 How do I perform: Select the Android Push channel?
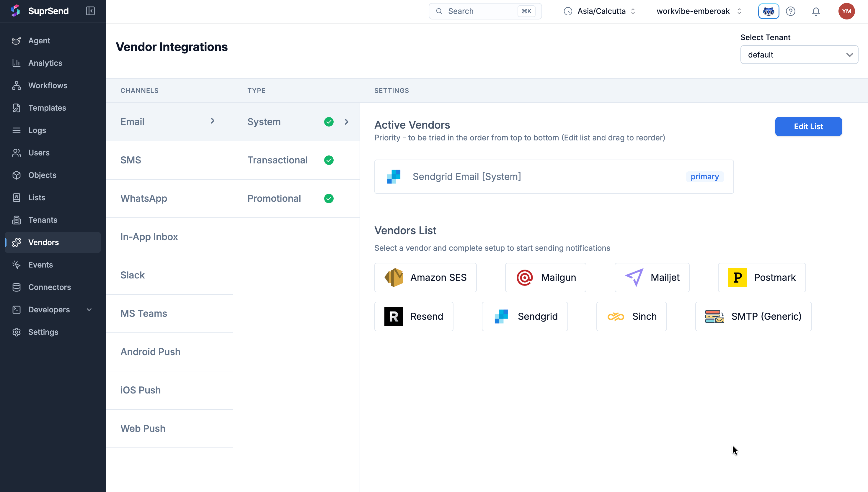(x=169, y=352)
